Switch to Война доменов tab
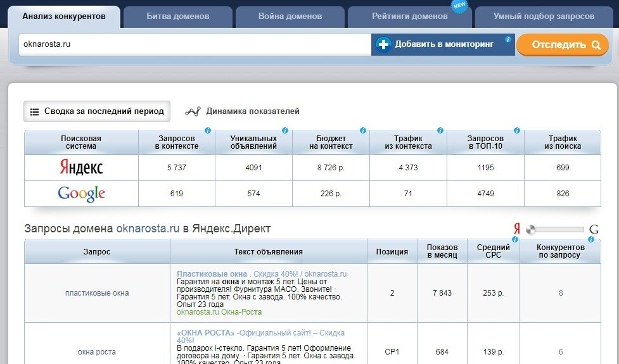The image size is (619, 364). click(x=290, y=17)
